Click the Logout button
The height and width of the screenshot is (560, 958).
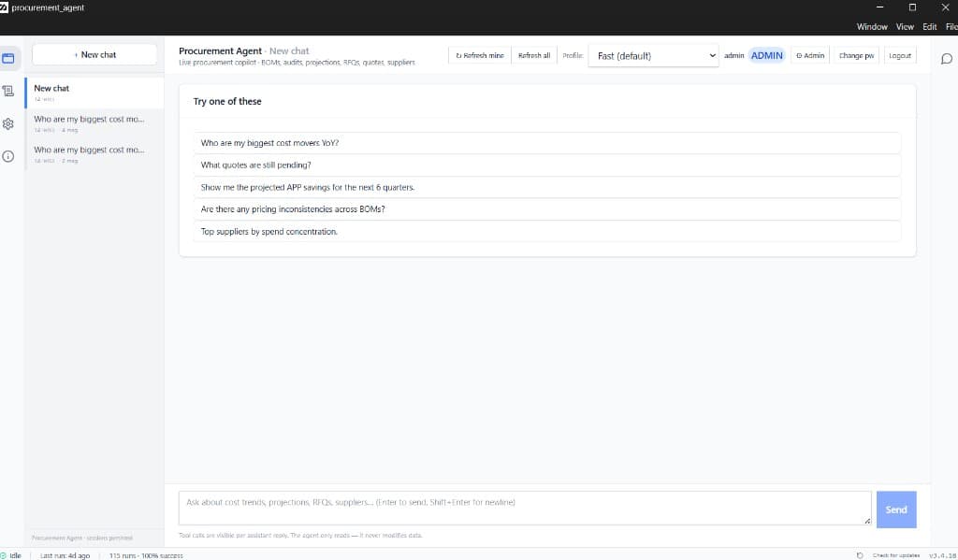point(900,55)
